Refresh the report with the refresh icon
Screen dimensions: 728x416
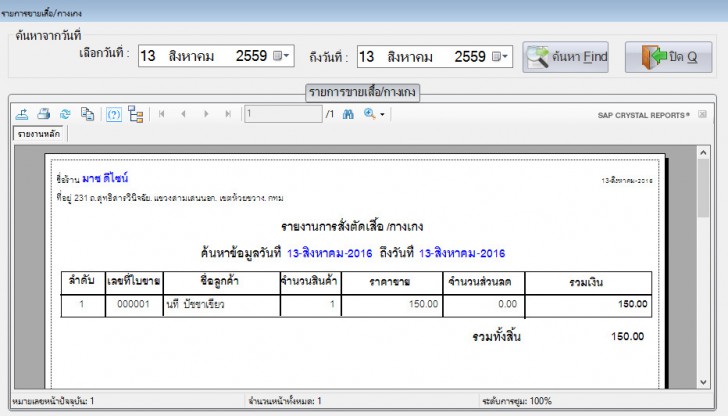pyautogui.click(x=65, y=114)
